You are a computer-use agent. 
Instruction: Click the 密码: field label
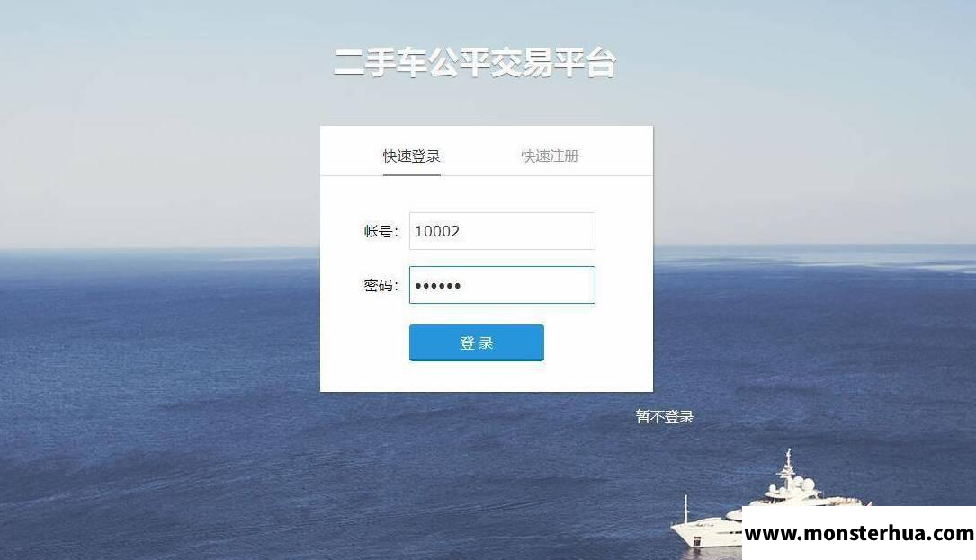[381, 286]
